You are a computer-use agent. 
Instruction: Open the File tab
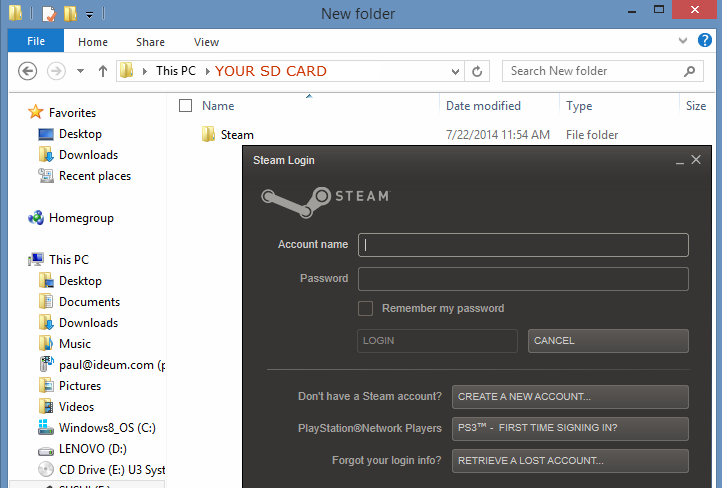point(36,41)
